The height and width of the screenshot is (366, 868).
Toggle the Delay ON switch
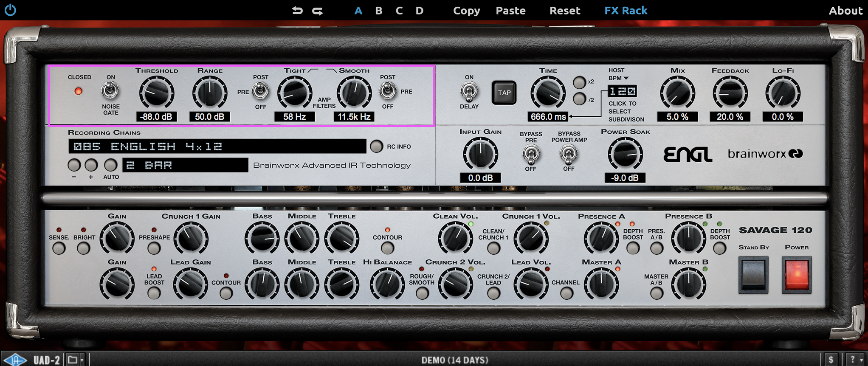point(469,91)
